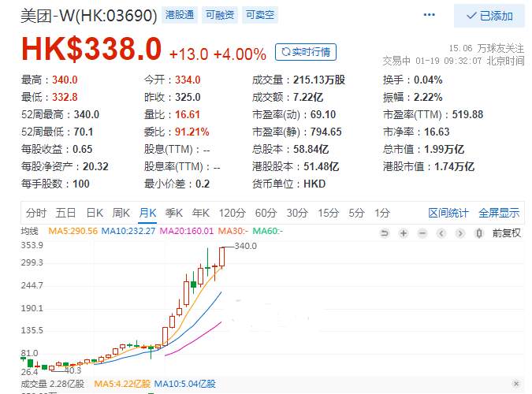Click the latest monthly candlestick
The height and width of the screenshot is (394, 532).
[x=222, y=257]
